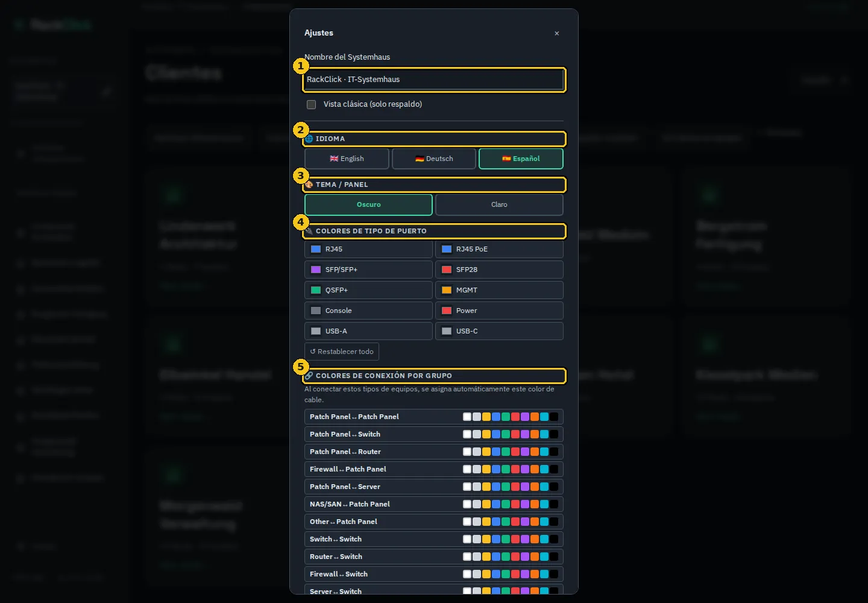
Task: Click the MGMT orange color swatch
Action: coord(447,290)
